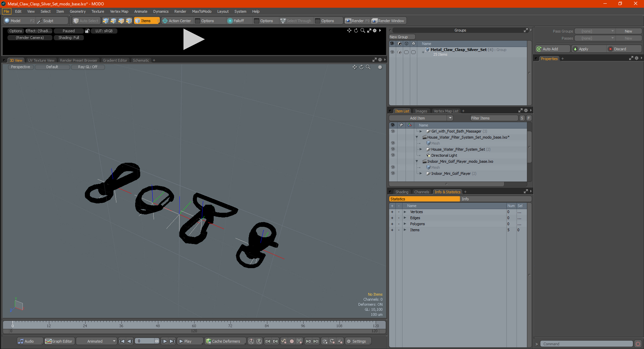Screen dimensions: 644x349
Task: Click Auto Add button
Action: point(552,49)
